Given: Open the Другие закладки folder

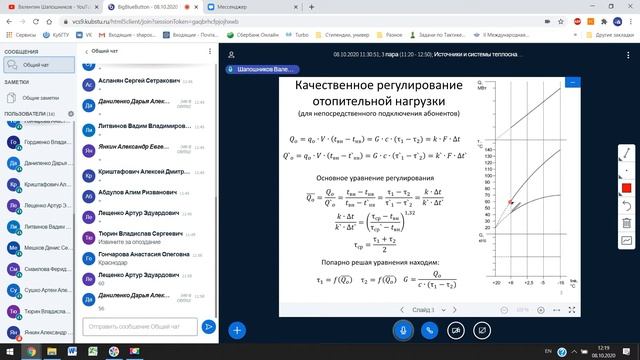Looking at the screenshot, I should (x=610, y=35).
